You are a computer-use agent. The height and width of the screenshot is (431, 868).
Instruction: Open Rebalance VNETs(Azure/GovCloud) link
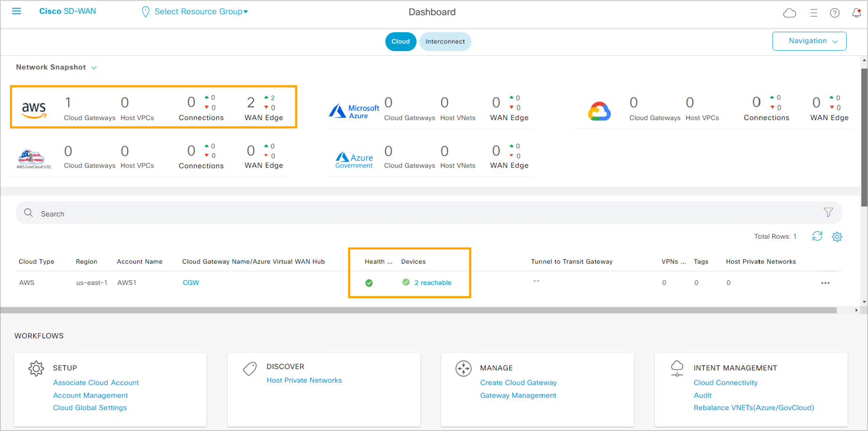point(754,408)
